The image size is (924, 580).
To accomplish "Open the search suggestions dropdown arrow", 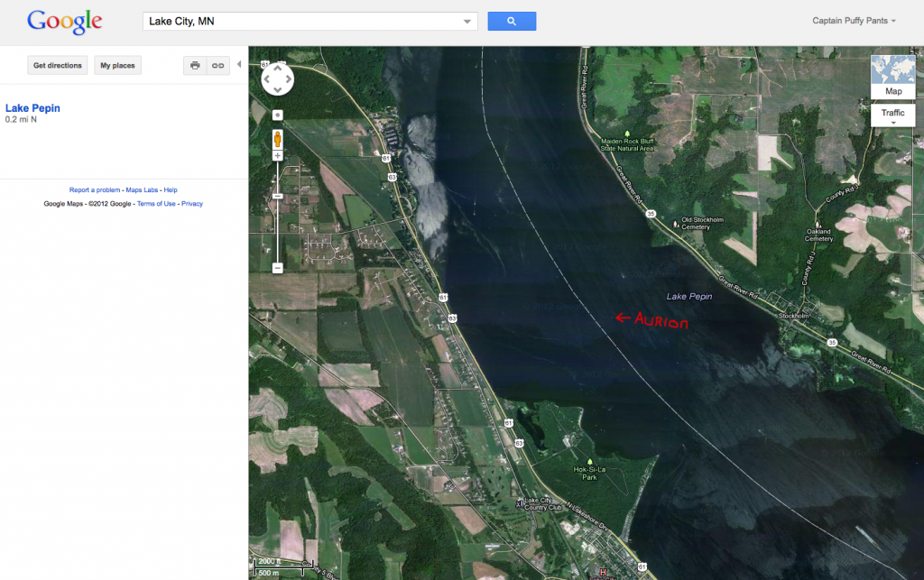I will (x=467, y=22).
